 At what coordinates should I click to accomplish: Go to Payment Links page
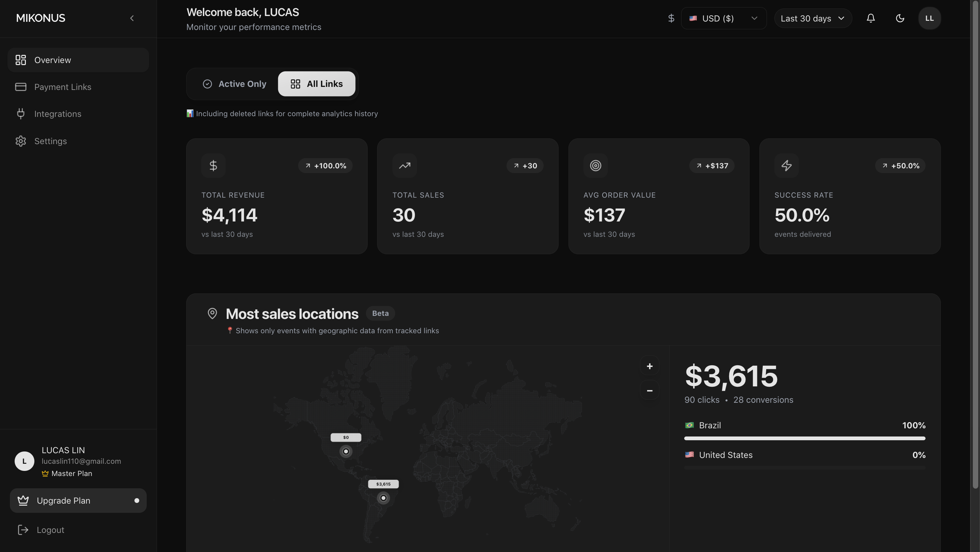(x=63, y=87)
